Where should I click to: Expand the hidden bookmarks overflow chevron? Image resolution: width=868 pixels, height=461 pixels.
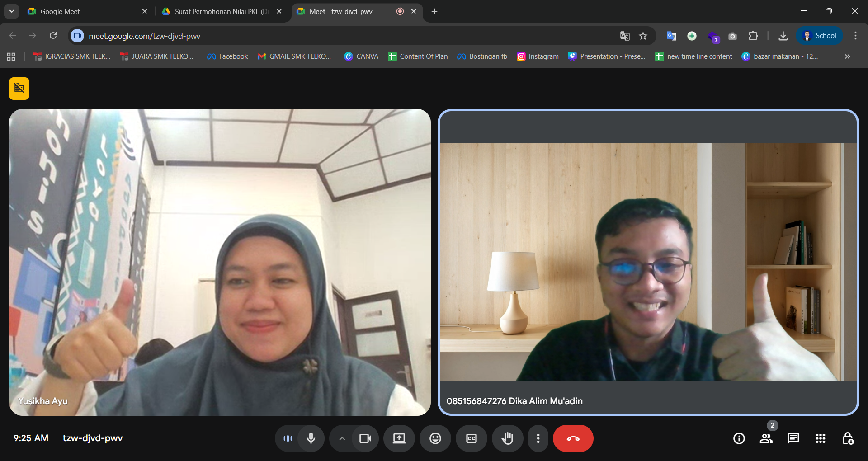coord(847,56)
